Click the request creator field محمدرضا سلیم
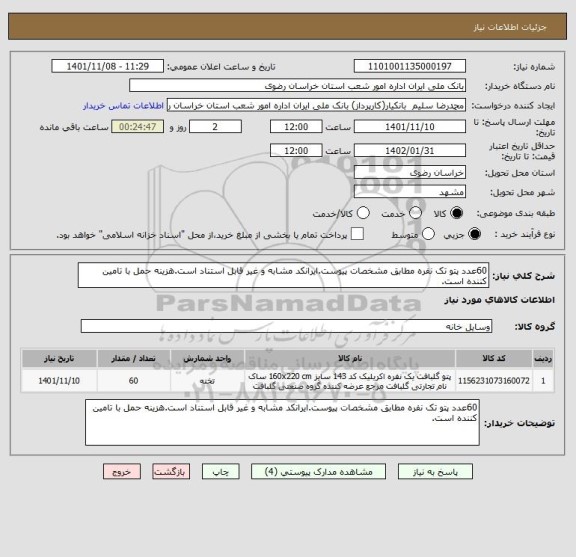576x557 pixels. coord(316,106)
